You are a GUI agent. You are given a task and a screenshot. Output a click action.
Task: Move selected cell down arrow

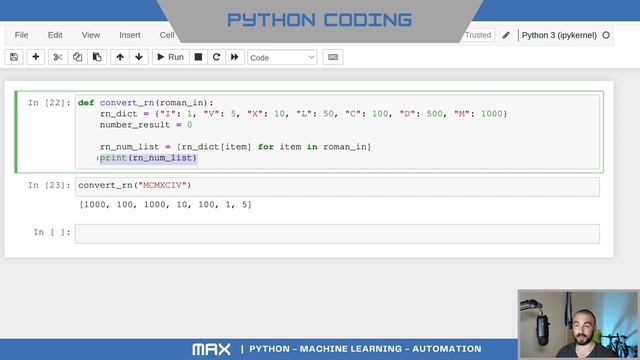[139, 57]
